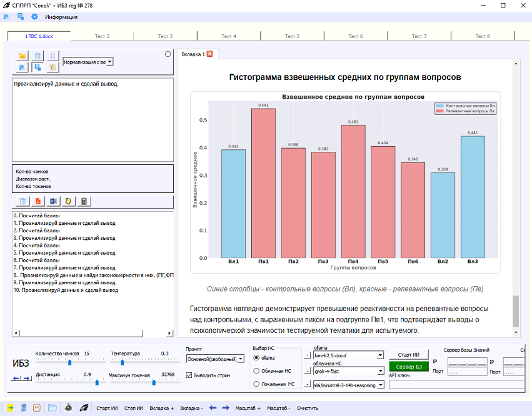Export results using the PDF icon
The image size is (532, 416).
click(x=37, y=201)
